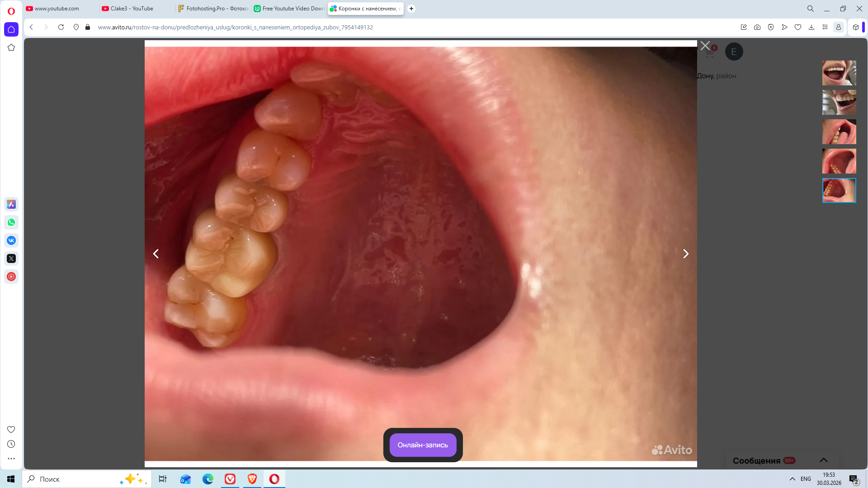Reload the Avito page
The height and width of the screenshot is (488, 868).
tap(61, 27)
